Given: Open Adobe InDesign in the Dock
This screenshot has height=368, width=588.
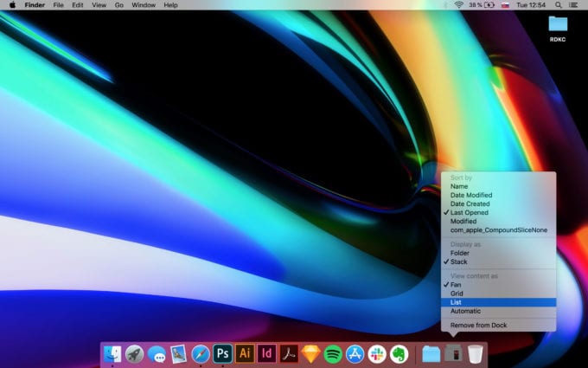Looking at the screenshot, I should pyautogui.click(x=266, y=353).
